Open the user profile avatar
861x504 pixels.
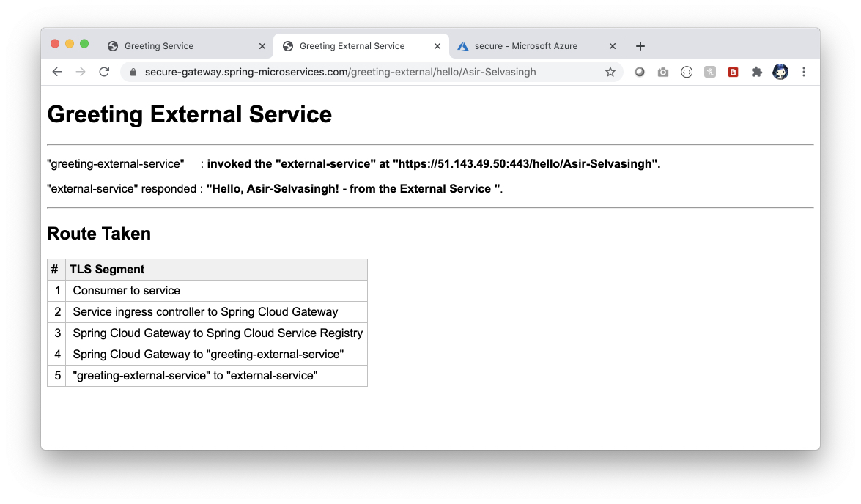pos(780,71)
